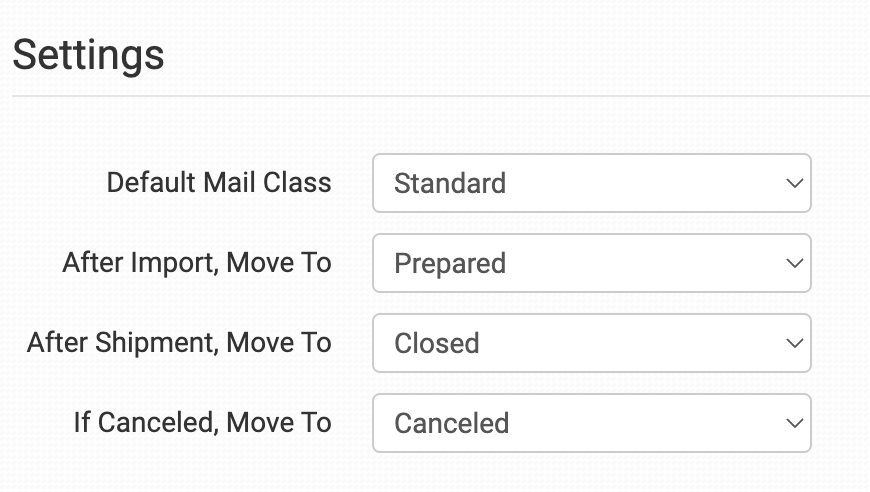This screenshot has height=492, width=870.
Task: Open the If Canceled, Move To dropdown
Action: 591,423
